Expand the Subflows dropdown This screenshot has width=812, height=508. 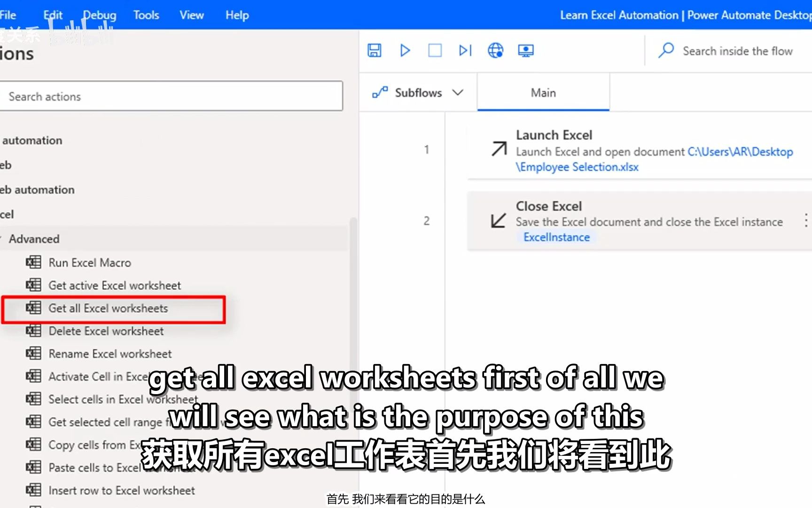coord(458,92)
